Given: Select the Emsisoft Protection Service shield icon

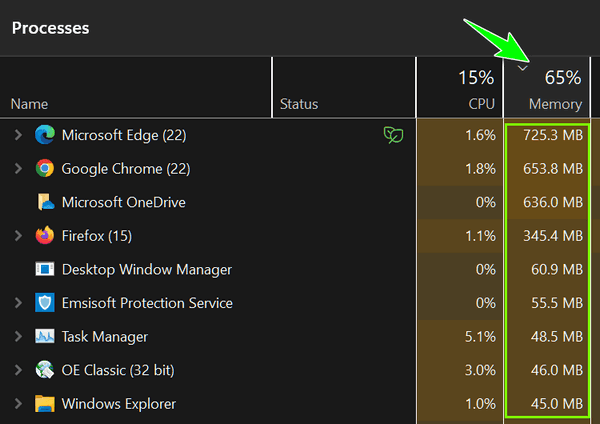Looking at the screenshot, I should [x=45, y=303].
